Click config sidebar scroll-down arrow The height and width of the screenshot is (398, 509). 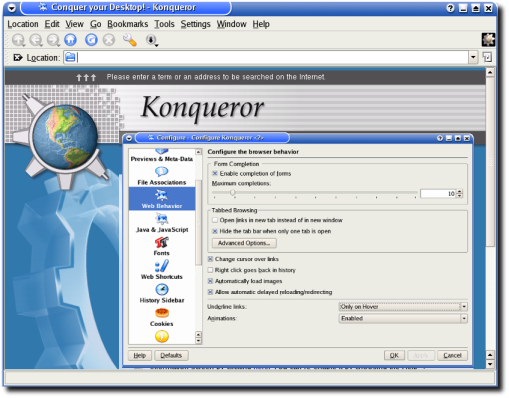tap(198, 341)
